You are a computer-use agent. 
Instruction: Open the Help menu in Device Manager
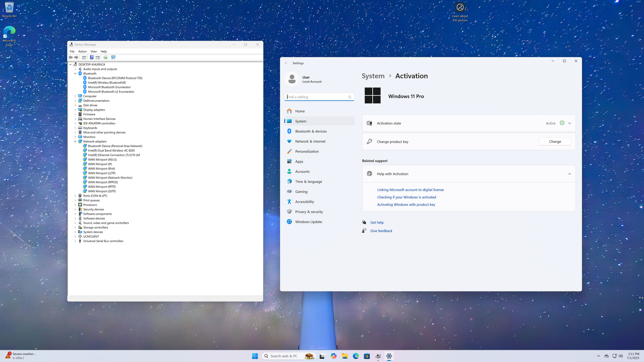coord(104,51)
